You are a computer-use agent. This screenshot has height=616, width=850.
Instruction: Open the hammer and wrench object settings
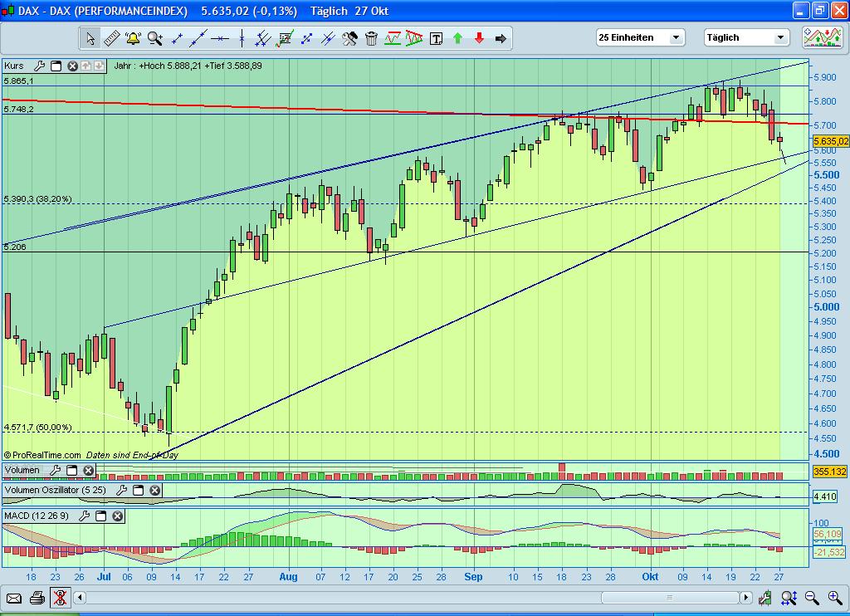349,38
